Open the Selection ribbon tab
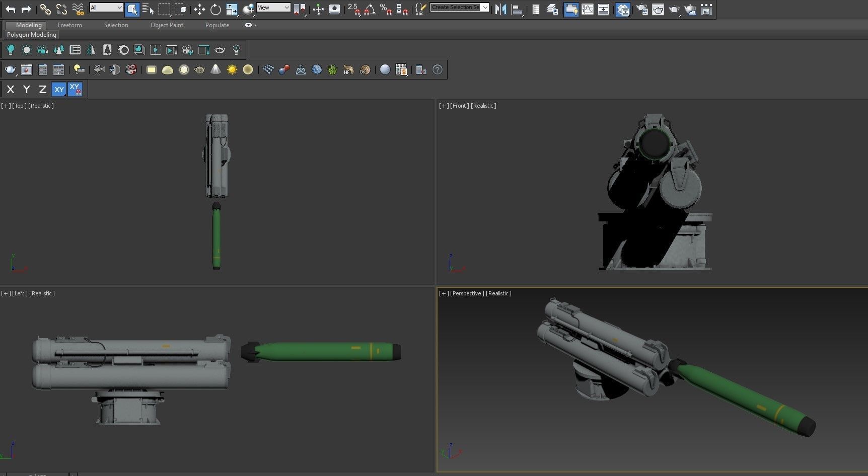This screenshot has width=868, height=476. click(116, 25)
